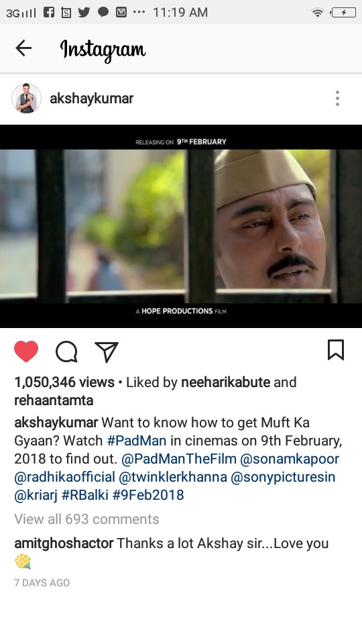362x644 pixels.
Task: Tap the Twitter notification icon in status bar
Action: tap(84, 12)
